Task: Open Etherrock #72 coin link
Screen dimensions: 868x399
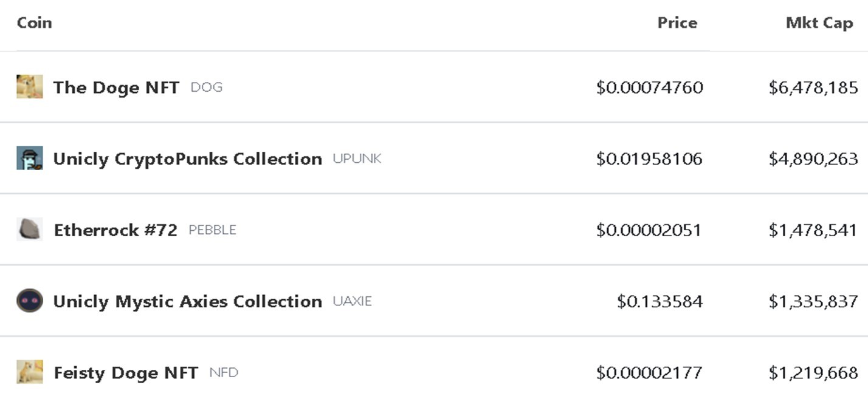Action: [115, 230]
